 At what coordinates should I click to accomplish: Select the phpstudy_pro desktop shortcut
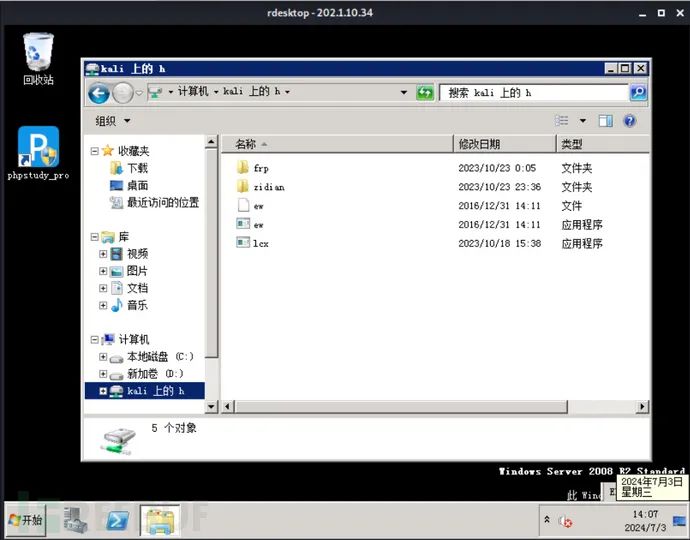[x=38, y=153]
